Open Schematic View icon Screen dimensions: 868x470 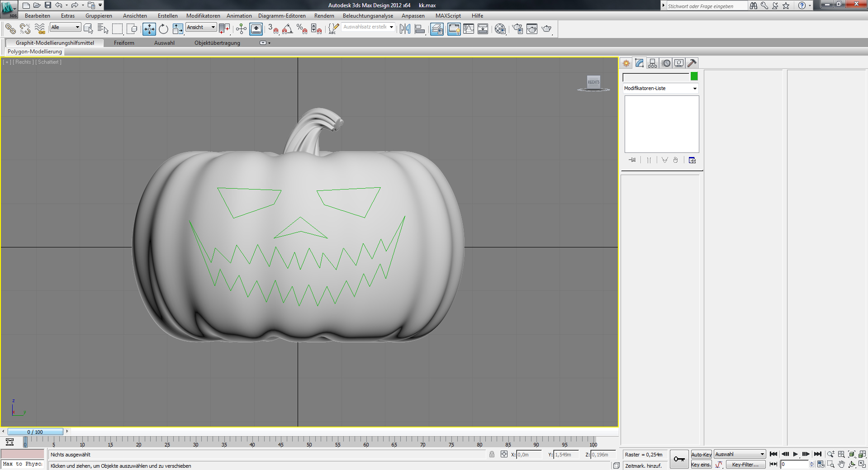pyautogui.click(x=483, y=29)
